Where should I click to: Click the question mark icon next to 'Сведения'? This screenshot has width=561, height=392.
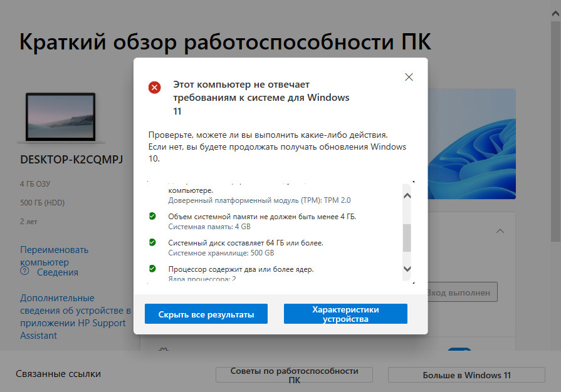[x=24, y=271]
